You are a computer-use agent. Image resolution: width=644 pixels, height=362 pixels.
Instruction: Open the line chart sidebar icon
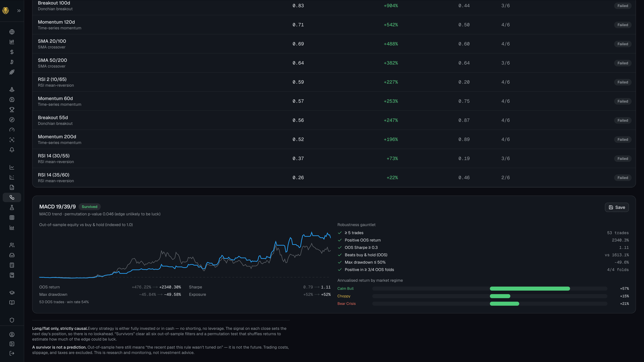(12, 167)
